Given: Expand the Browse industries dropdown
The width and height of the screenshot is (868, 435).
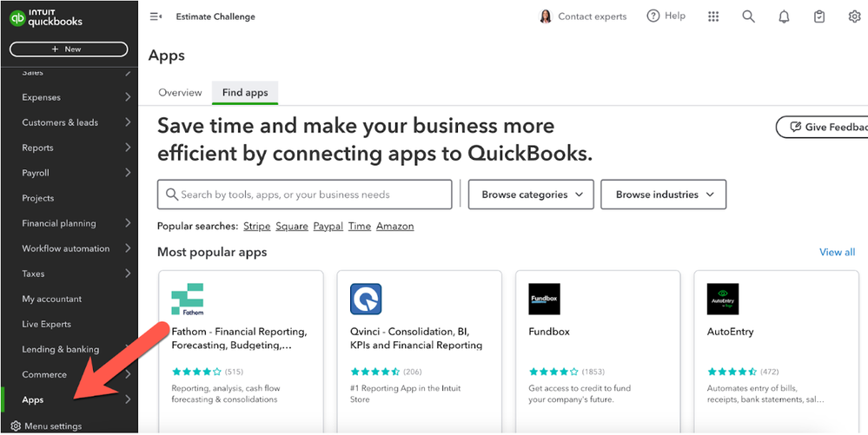Looking at the screenshot, I should (663, 194).
